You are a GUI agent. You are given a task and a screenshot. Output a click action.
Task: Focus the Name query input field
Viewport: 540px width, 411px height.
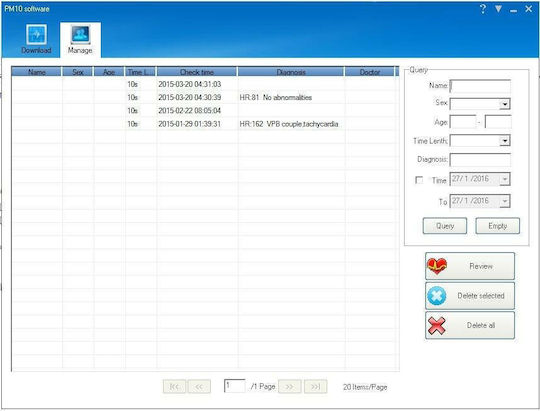pyautogui.click(x=480, y=86)
